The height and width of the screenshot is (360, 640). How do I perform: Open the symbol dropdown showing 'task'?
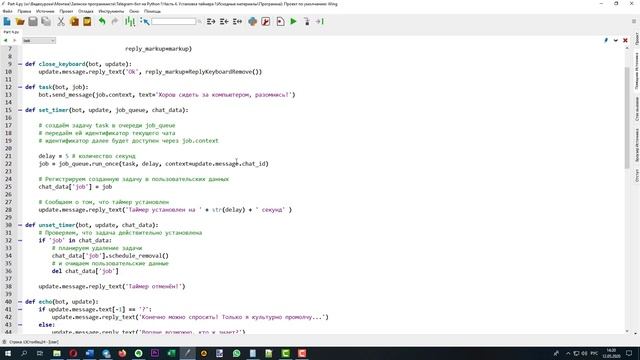pyautogui.click(x=39, y=40)
